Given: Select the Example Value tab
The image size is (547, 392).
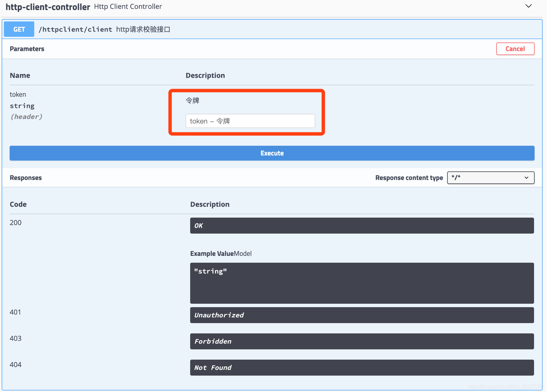Looking at the screenshot, I should click(x=211, y=253).
